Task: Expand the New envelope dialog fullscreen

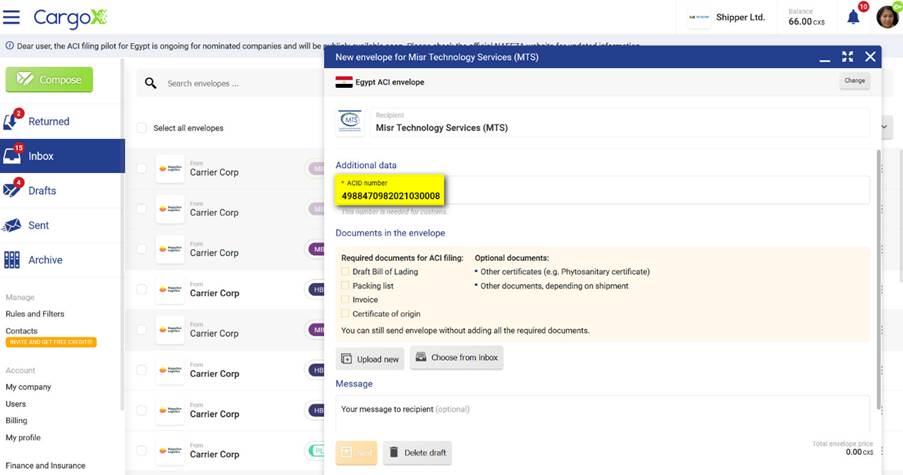Action: (848, 56)
